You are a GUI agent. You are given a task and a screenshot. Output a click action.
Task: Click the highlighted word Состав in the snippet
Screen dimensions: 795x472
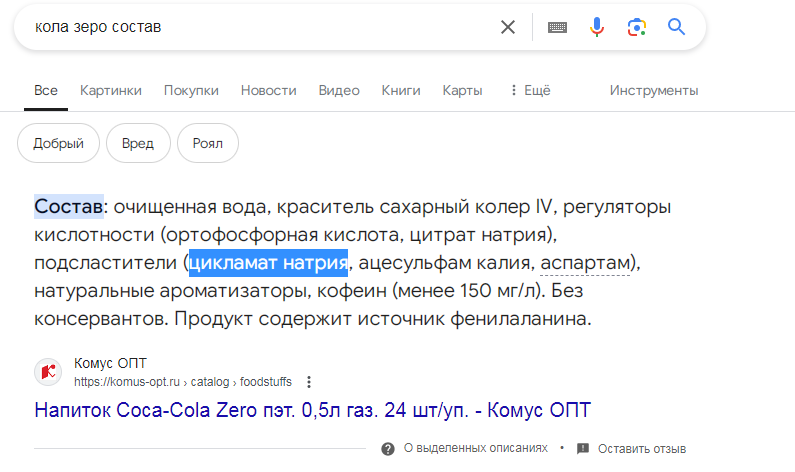(69, 206)
